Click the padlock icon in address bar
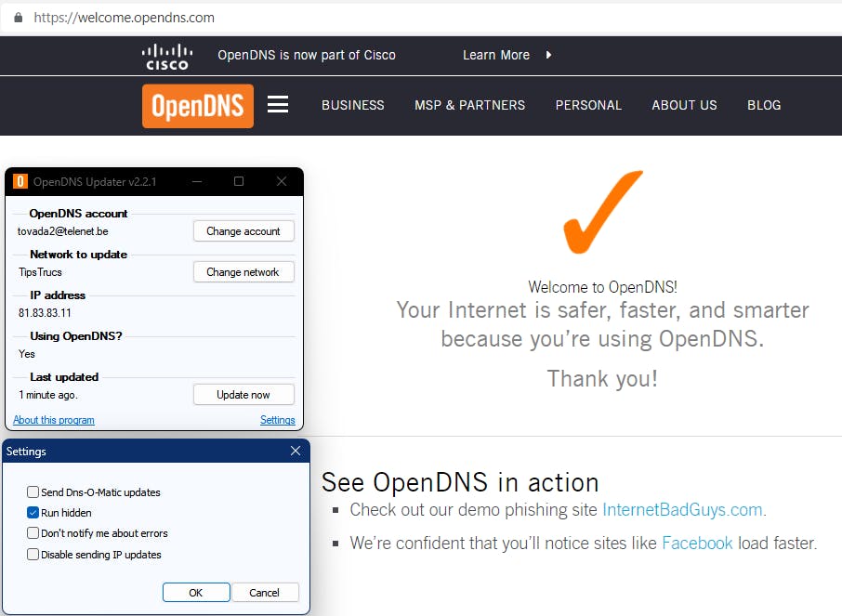842x616 pixels. pyautogui.click(x=19, y=18)
